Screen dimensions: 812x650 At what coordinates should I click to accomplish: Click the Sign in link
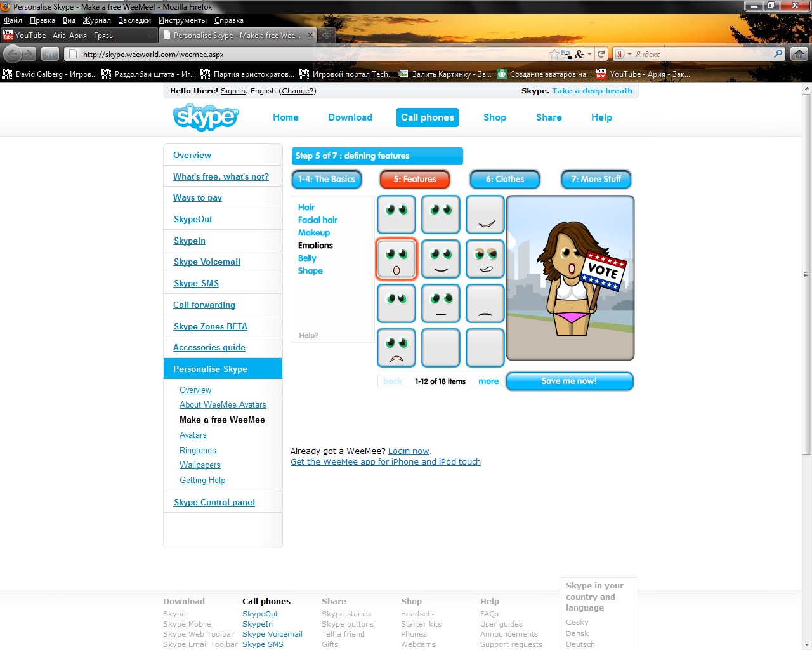click(233, 91)
